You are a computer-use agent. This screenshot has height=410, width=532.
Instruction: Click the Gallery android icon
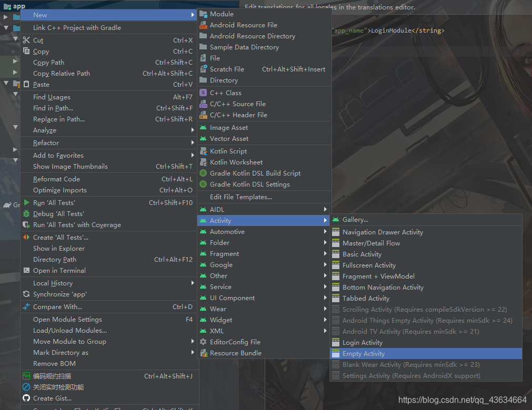336,220
